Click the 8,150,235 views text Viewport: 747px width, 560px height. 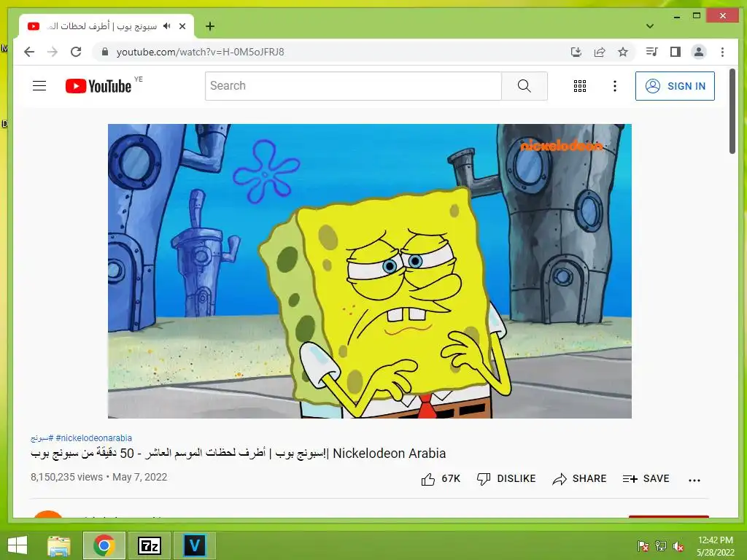[66, 477]
